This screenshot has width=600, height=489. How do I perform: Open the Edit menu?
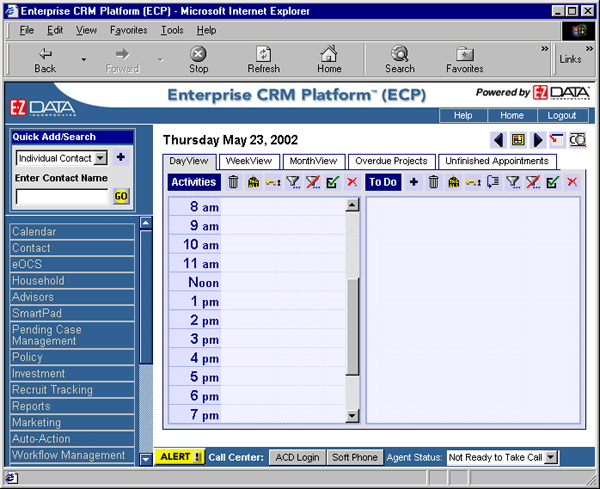[55, 30]
